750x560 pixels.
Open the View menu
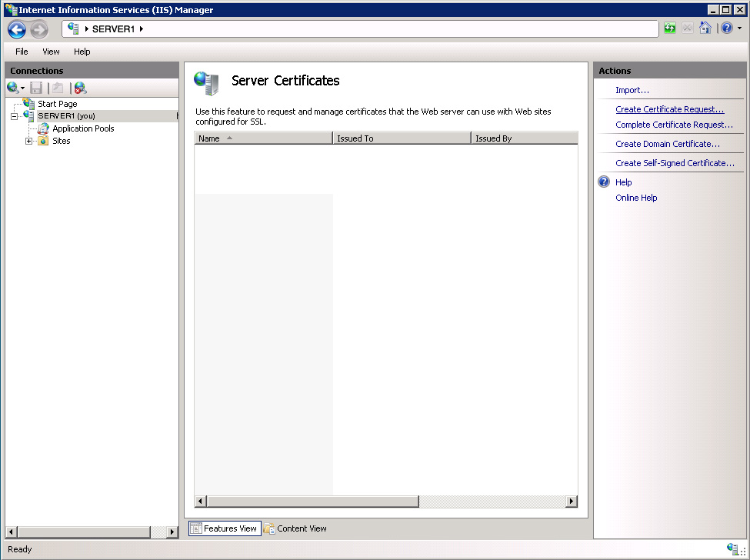pyautogui.click(x=51, y=52)
